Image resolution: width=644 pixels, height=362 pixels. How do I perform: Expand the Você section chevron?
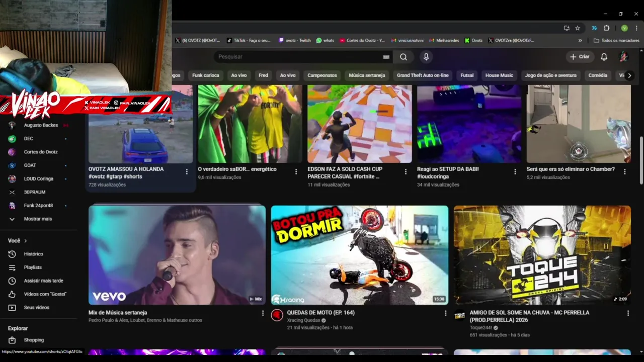click(26, 241)
